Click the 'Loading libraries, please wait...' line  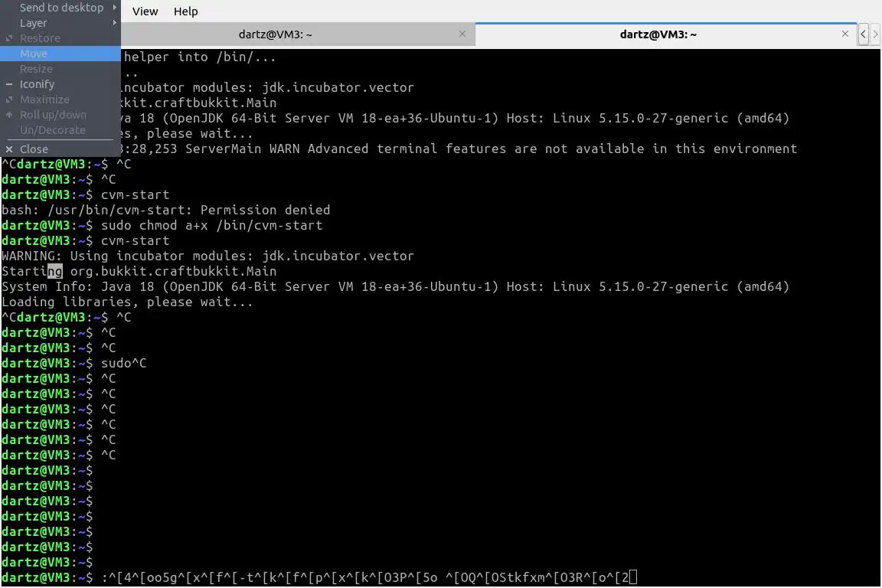pyautogui.click(x=127, y=302)
